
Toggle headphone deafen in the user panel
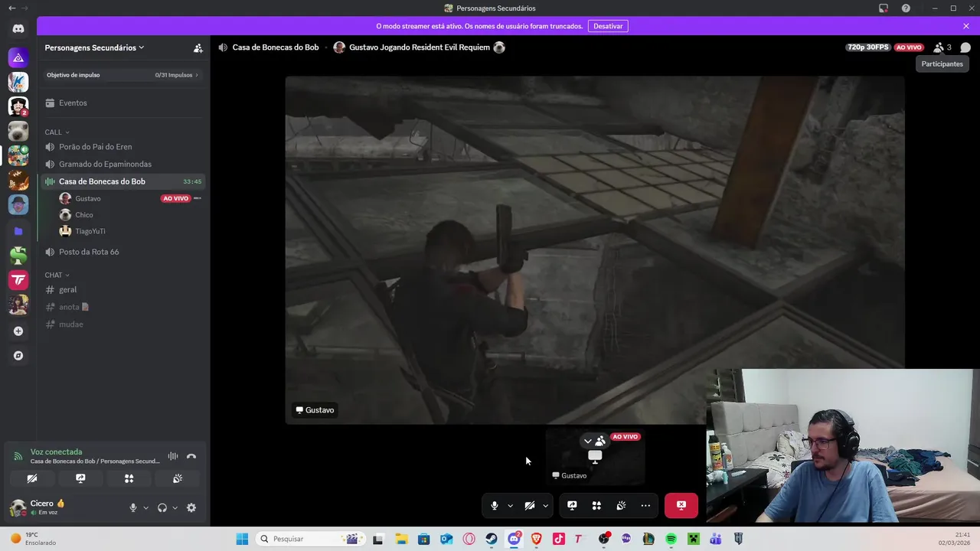[162, 507]
